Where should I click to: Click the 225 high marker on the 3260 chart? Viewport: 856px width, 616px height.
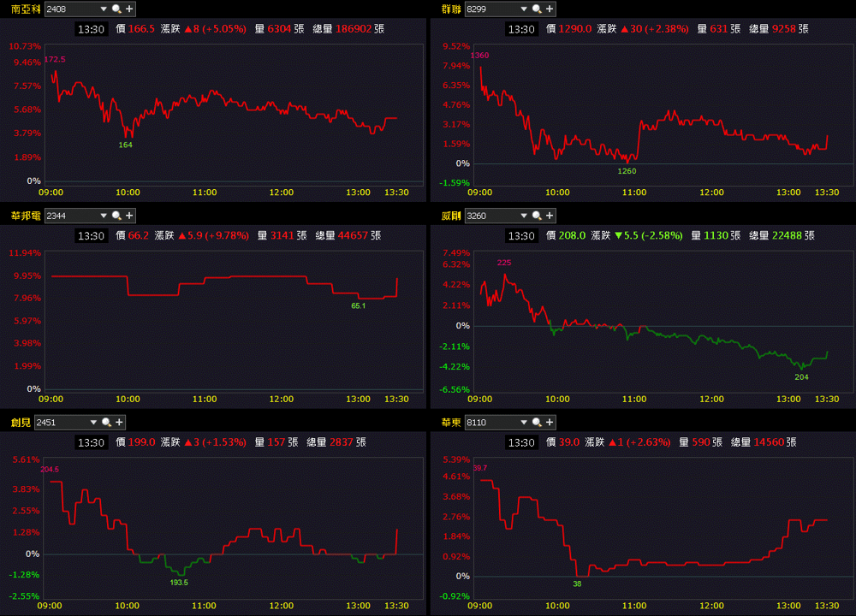504,263
